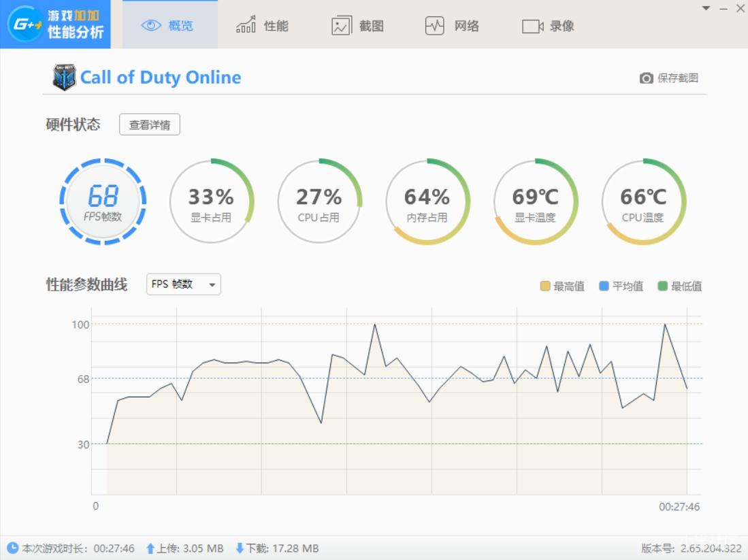Open the 录像 recording tab
This screenshot has width=748, height=560.
click(548, 27)
